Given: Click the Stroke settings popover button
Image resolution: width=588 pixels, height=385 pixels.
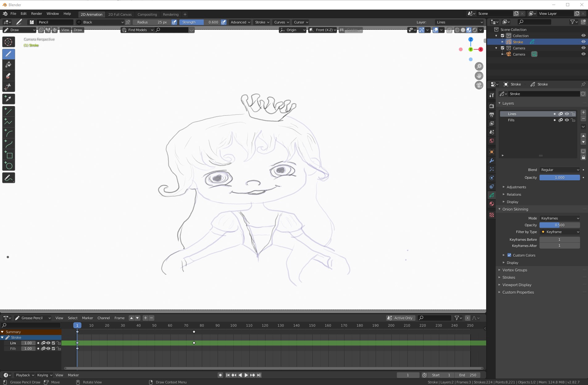Looking at the screenshot, I should tap(262, 22).
